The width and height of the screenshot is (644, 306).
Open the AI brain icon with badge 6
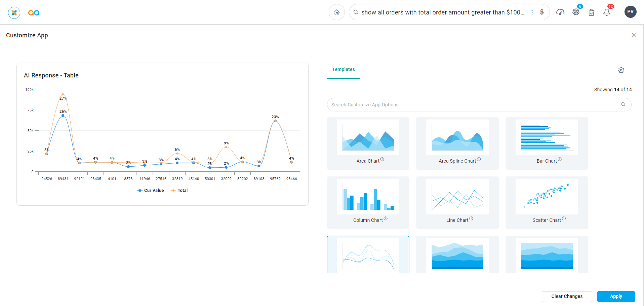(x=576, y=12)
